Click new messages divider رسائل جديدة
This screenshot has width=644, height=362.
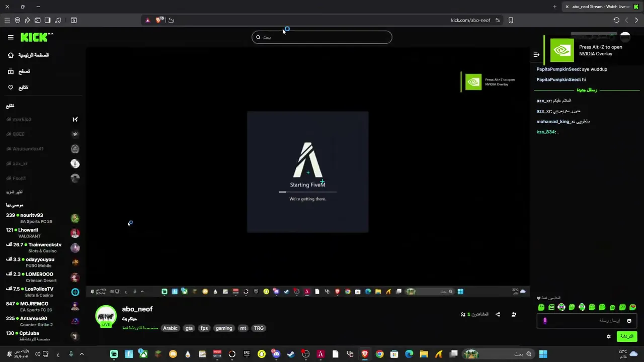pyautogui.click(x=587, y=90)
